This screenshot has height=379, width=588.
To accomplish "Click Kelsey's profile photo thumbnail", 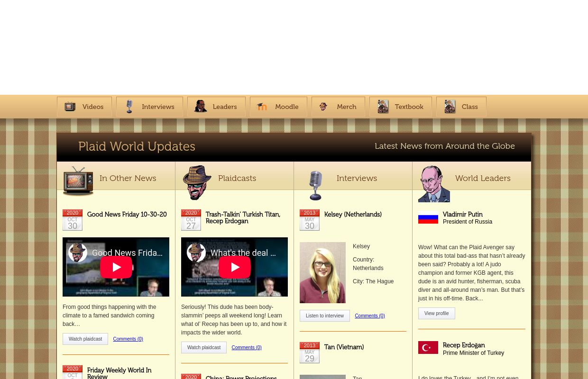I will [322, 273].
